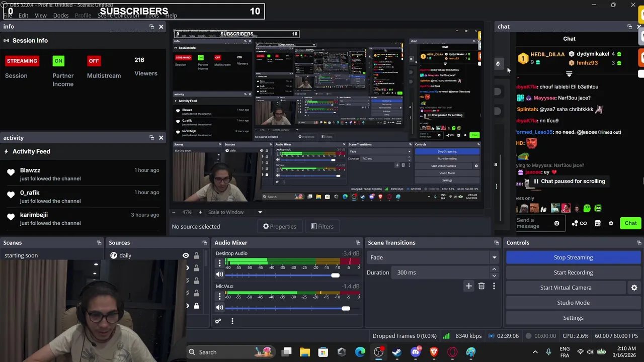
Task: Open chat settings gear icon
Action: click(611, 223)
